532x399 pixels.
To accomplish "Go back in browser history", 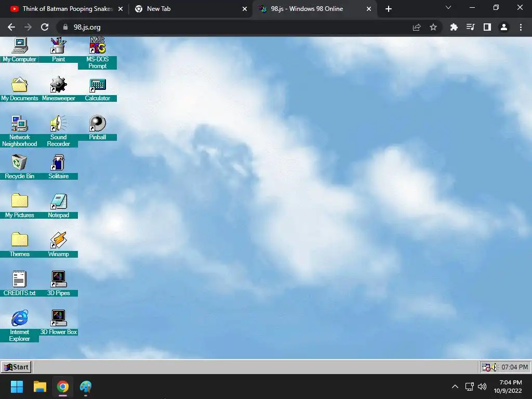I will 11,27.
